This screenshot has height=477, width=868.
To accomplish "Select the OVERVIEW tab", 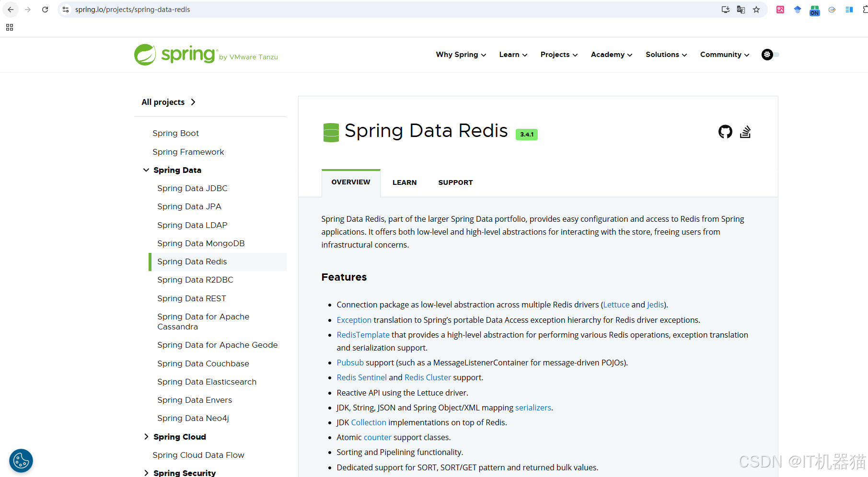I will pos(351,182).
